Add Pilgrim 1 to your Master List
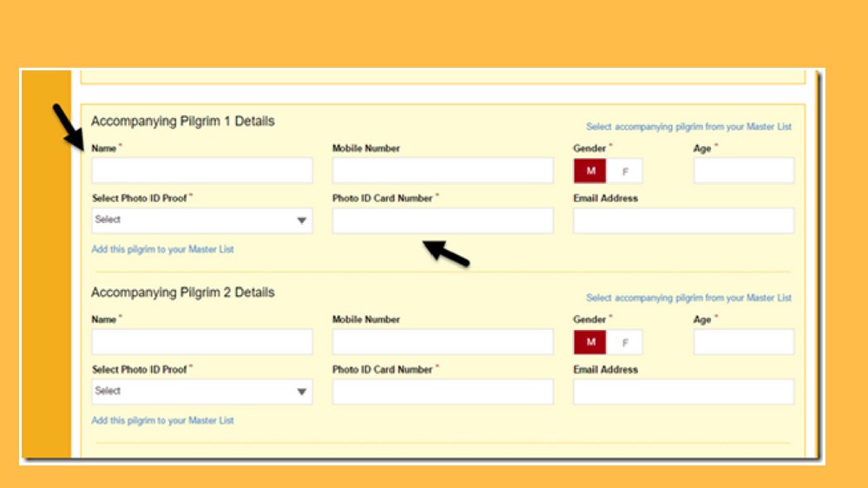 [x=163, y=249]
